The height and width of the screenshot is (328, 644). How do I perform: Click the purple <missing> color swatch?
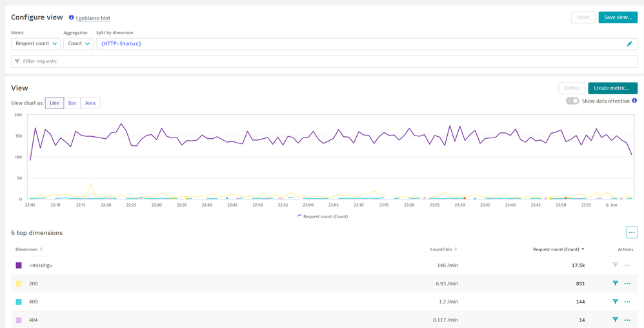(19, 265)
